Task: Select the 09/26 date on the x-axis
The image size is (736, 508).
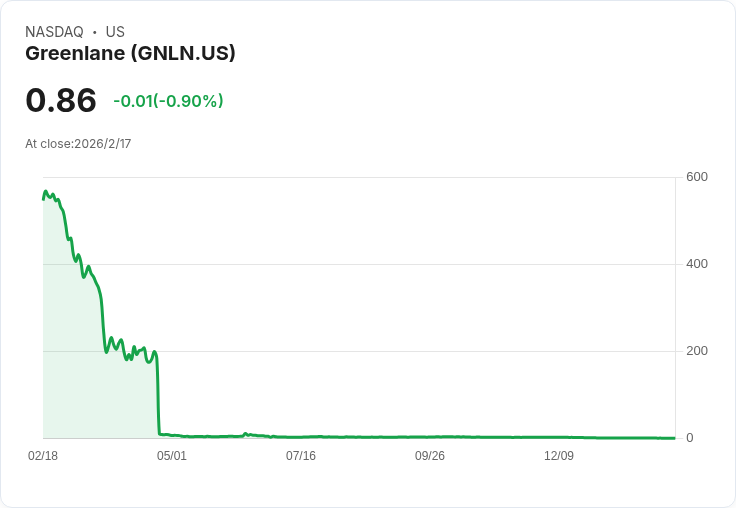Action: [x=429, y=456]
